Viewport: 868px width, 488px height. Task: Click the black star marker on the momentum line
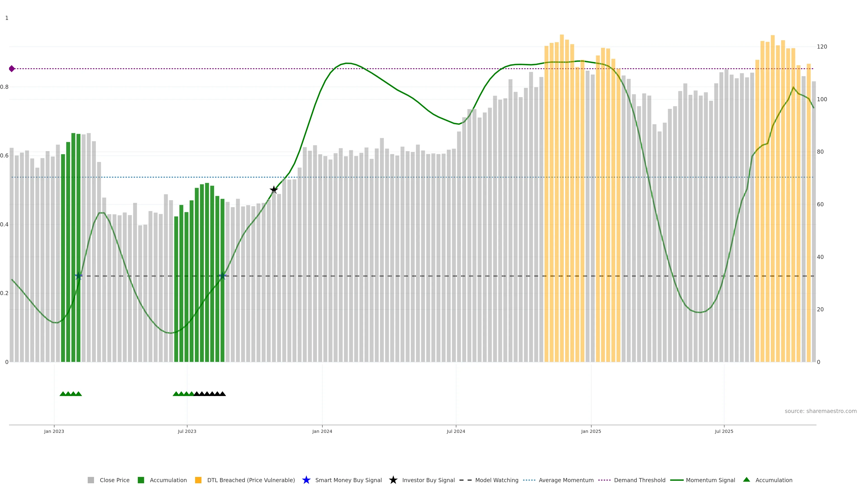point(274,190)
